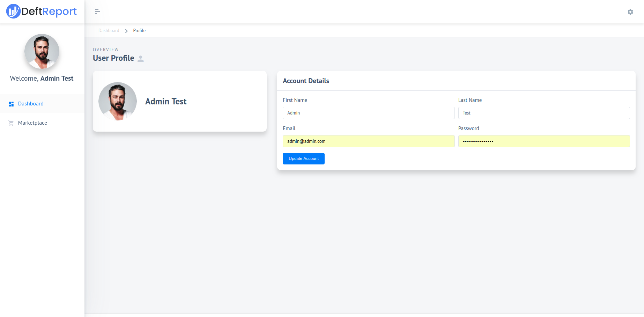This screenshot has height=317, width=644.
Task: Click the masked Password field
Action: tap(543, 141)
